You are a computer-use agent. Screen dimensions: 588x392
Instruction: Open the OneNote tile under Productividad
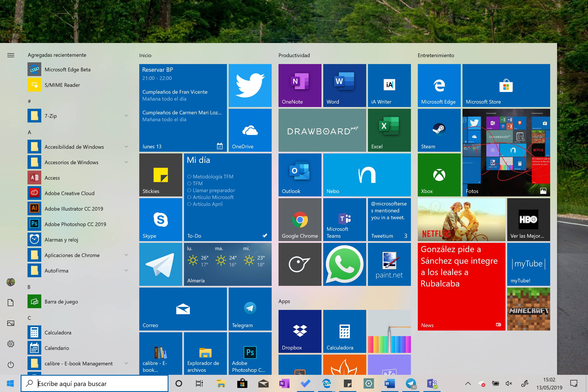(x=300, y=86)
